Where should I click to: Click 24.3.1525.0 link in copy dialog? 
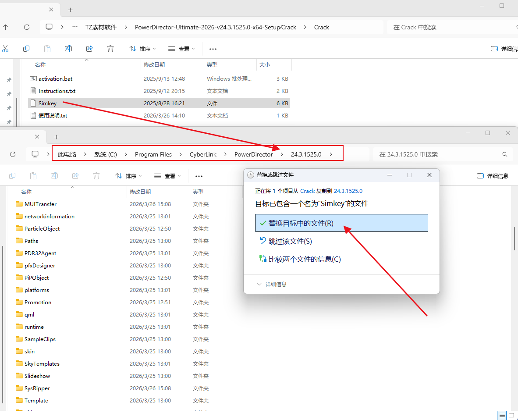(348, 191)
